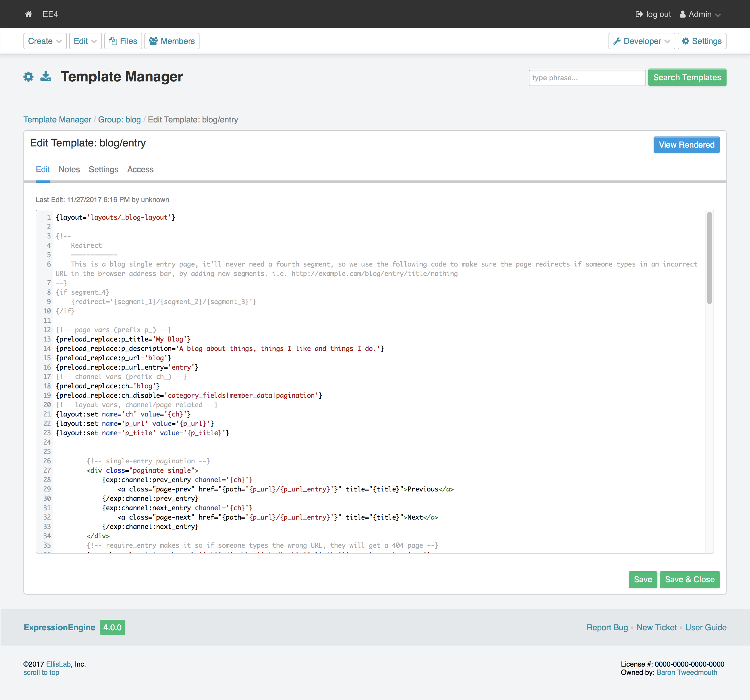Open Template Manager breadcrumb link
This screenshot has height=700, width=750.
coord(57,119)
